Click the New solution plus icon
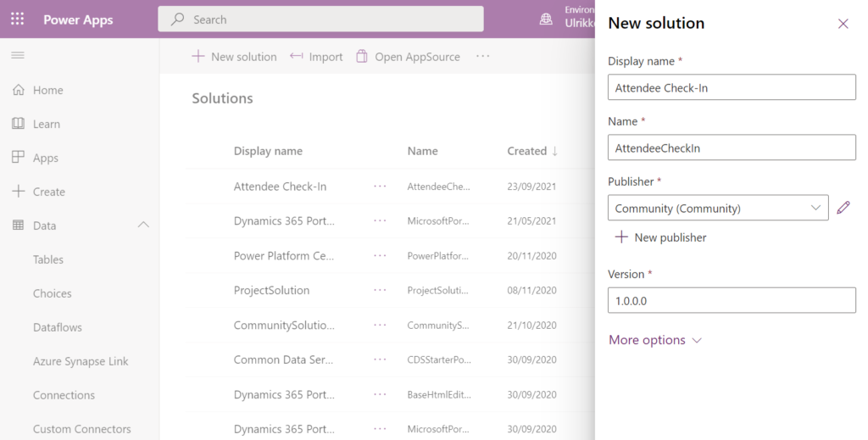 point(198,57)
